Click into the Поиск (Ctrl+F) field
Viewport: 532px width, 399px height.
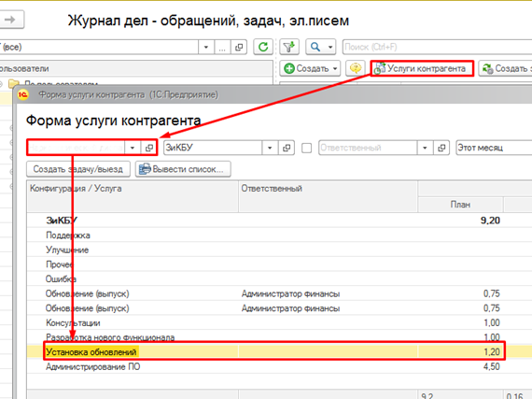click(437, 47)
